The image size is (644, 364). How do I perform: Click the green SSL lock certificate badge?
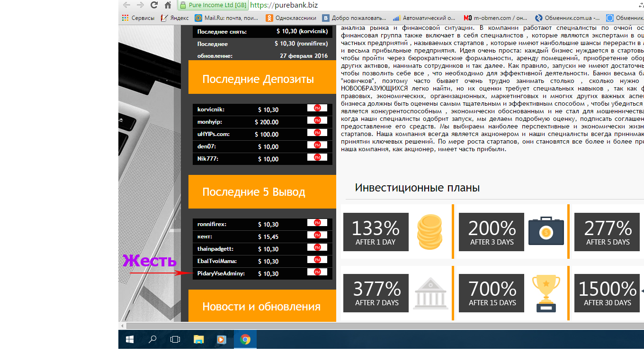(213, 5)
